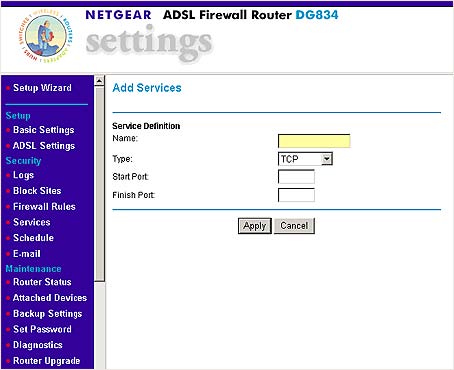The height and width of the screenshot is (370, 454).
Task: Open the Setup Wizard link
Action: click(x=42, y=88)
